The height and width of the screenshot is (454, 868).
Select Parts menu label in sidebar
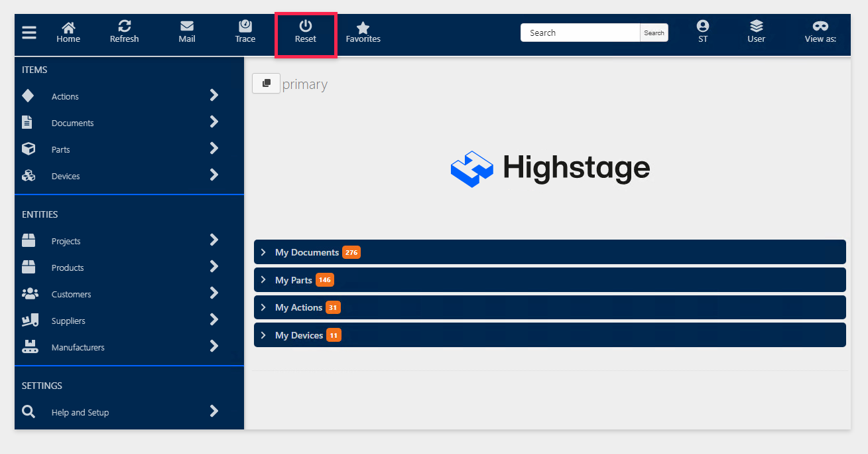point(60,150)
